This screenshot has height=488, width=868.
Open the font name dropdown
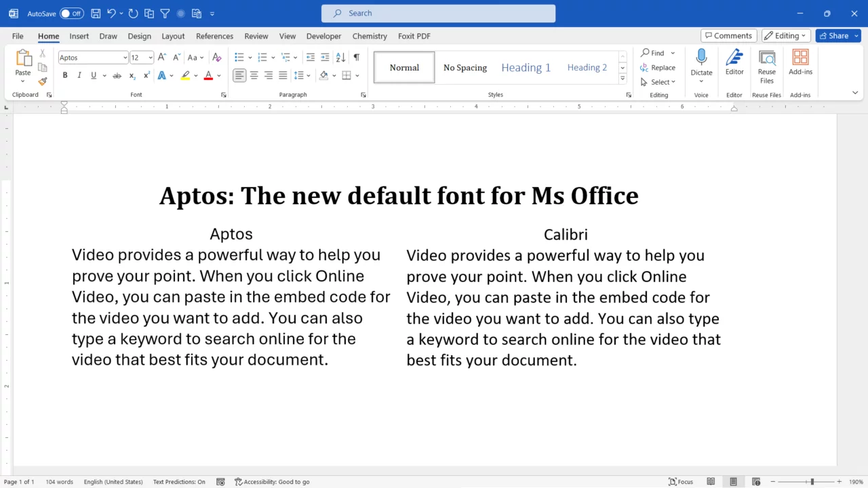pyautogui.click(x=124, y=57)
